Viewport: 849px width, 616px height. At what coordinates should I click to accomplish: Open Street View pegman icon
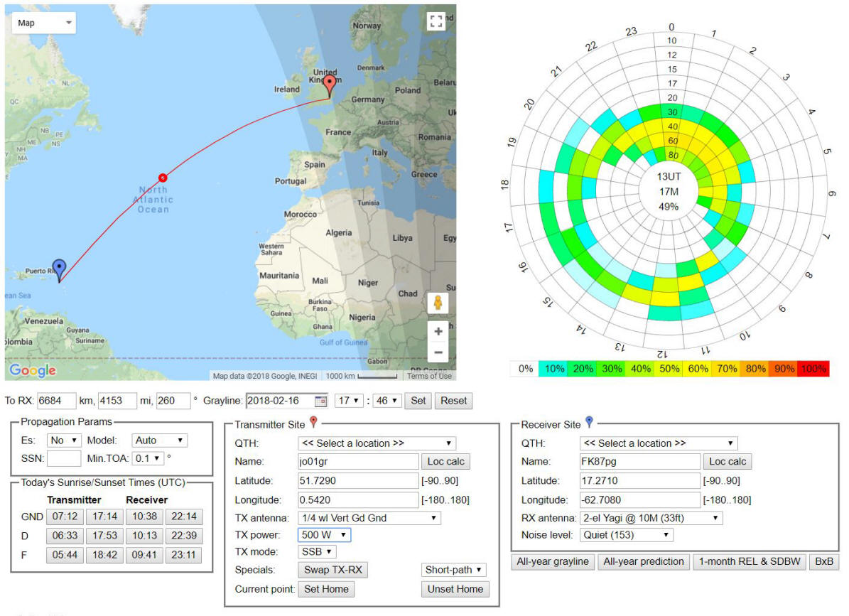[438, 303]
